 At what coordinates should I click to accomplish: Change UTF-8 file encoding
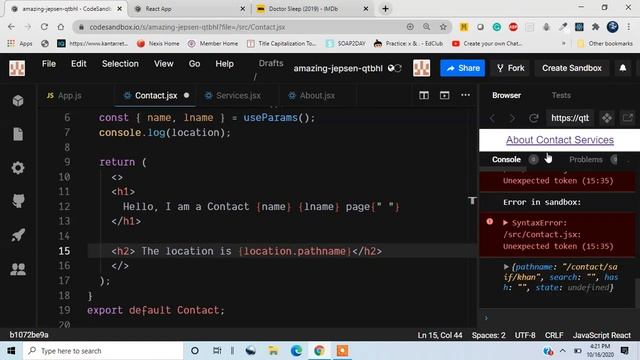click(x=525, y=335)
